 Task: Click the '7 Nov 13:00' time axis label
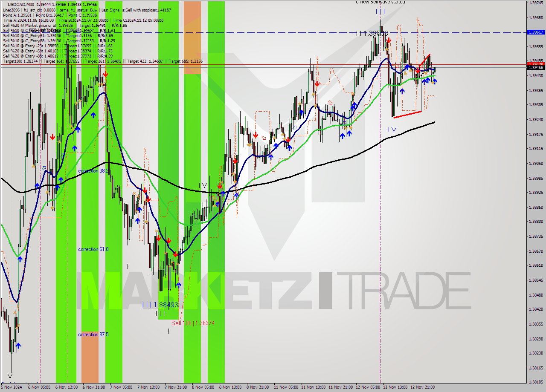tap(148, 387)
